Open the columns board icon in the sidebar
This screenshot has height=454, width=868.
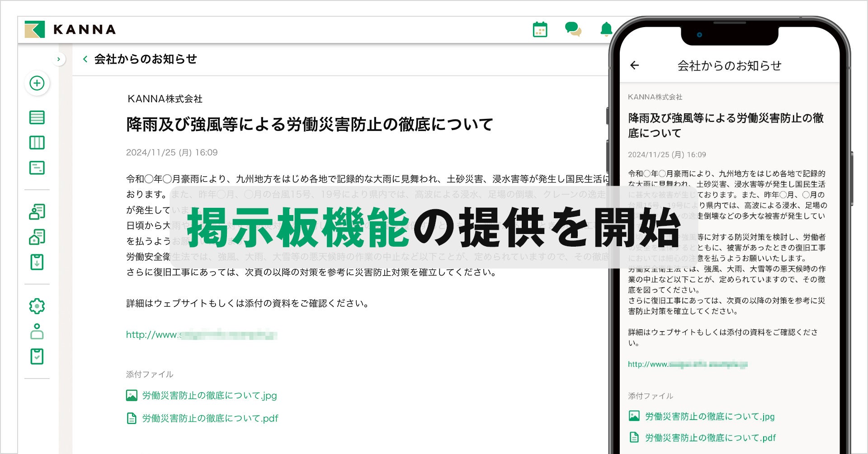click(37, 143)
